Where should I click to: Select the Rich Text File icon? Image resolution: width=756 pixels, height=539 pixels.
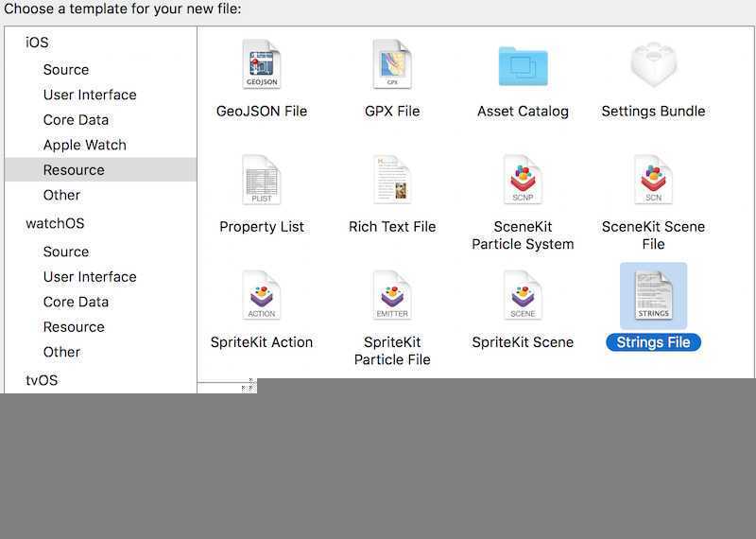pyautogui.click(x=392, y=180)
